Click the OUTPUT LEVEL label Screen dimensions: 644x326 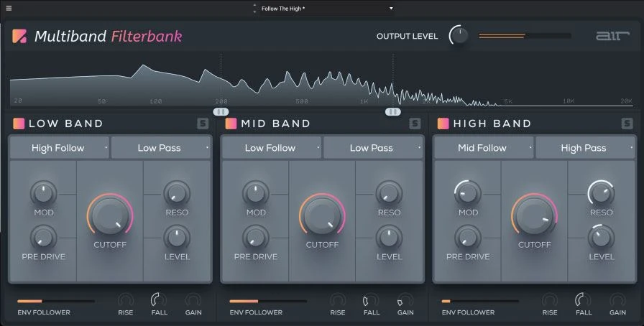point(407,36)
